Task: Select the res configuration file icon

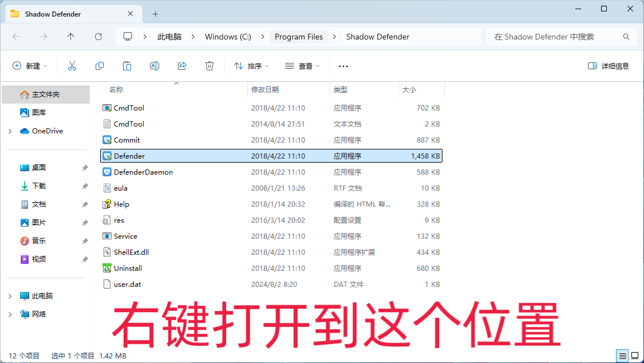Action: tap(107, 220)
